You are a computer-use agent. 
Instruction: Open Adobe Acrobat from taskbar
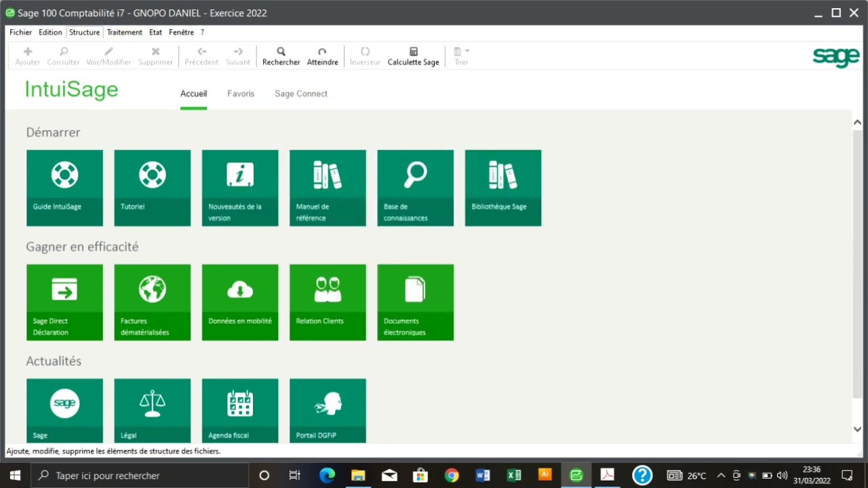click(608, 475)
